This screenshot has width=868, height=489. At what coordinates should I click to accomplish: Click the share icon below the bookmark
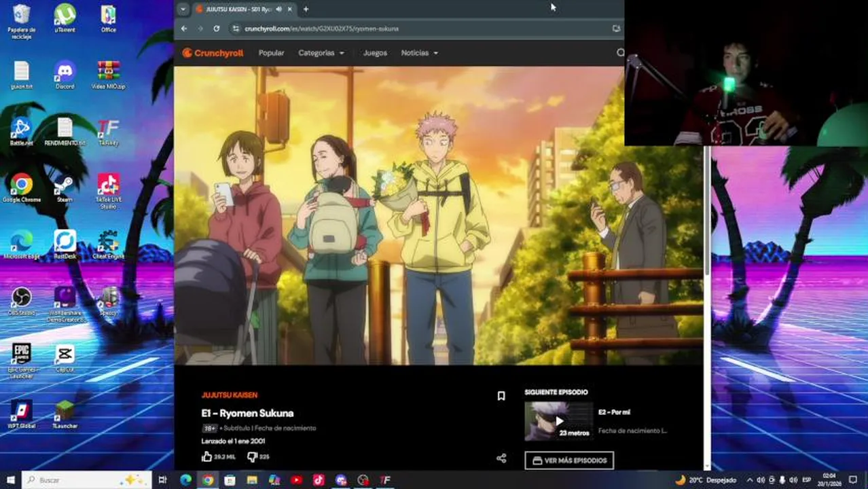pos(501,458)
